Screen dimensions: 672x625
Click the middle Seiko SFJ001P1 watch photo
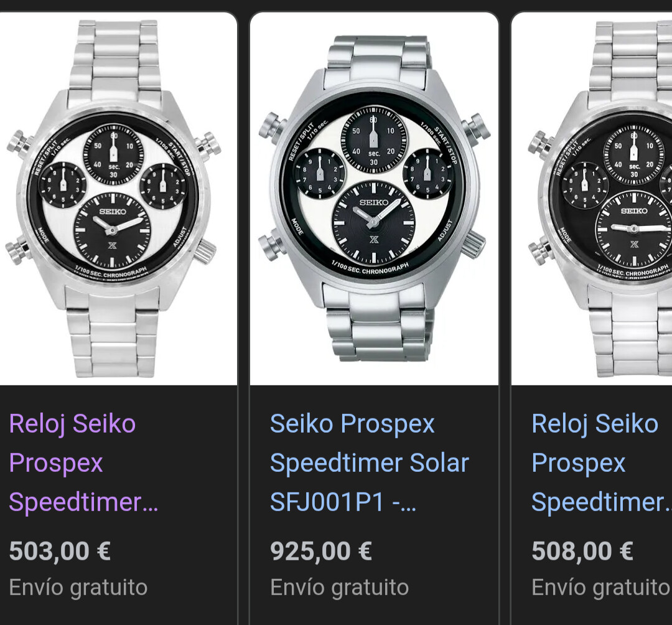coord(373,199)
